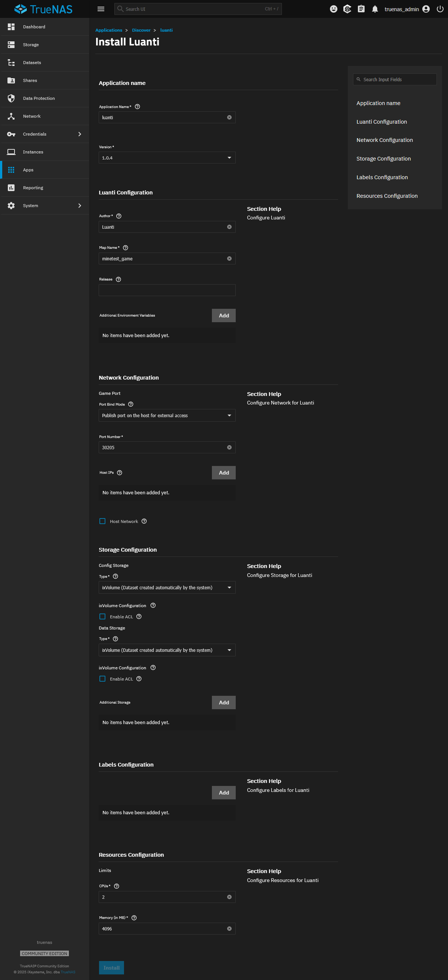448x980 pixels.
Task: Focus the Release input field
Action: click(x=167, y=290)
